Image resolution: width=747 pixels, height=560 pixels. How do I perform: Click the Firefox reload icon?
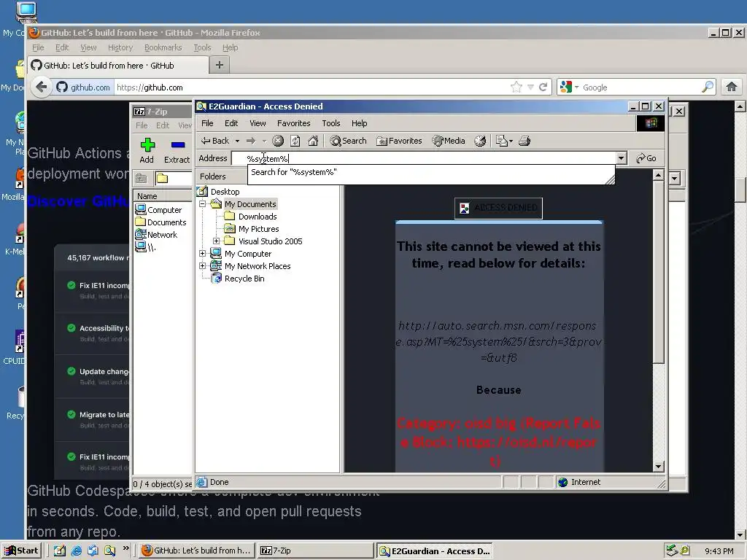(x=543, y=87)
